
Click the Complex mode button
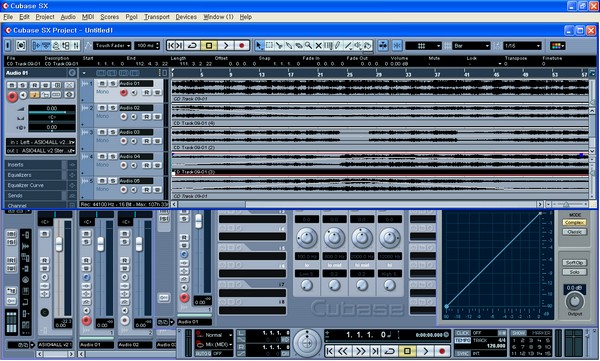[x=574, y=222]
